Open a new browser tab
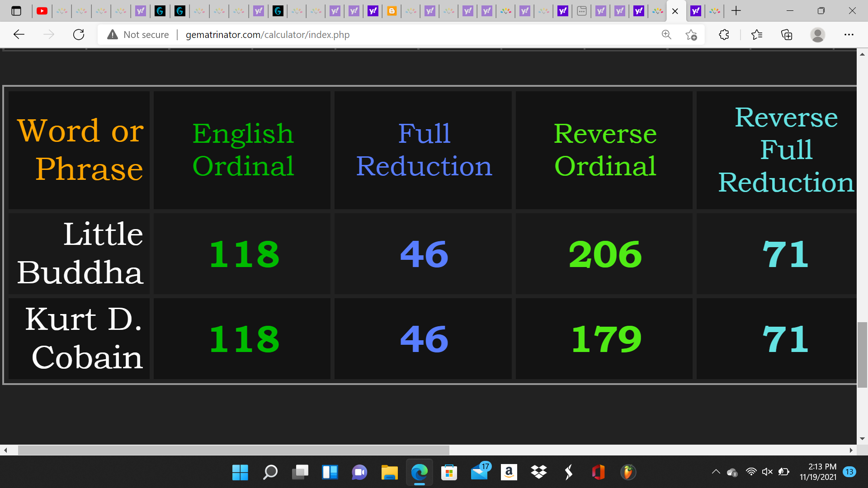868x488 pixels. [x=736, y=11]
